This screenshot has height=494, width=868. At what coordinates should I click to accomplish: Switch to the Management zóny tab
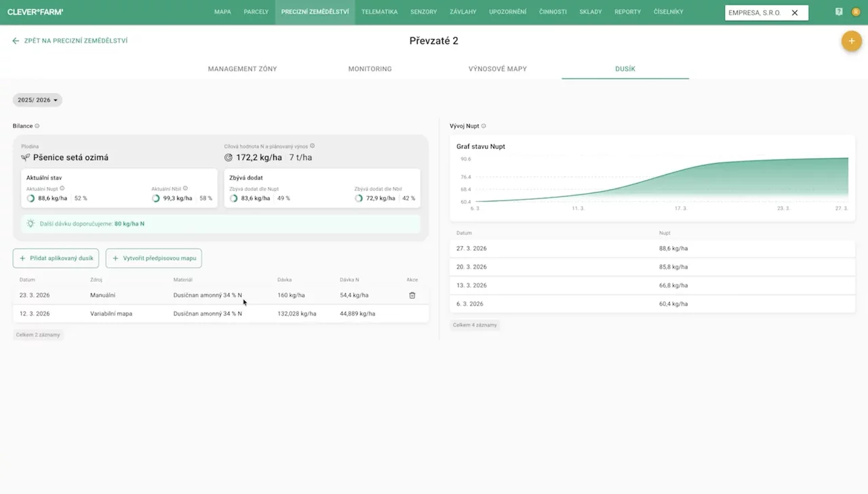pyautogui.click(x=242, y=69)
